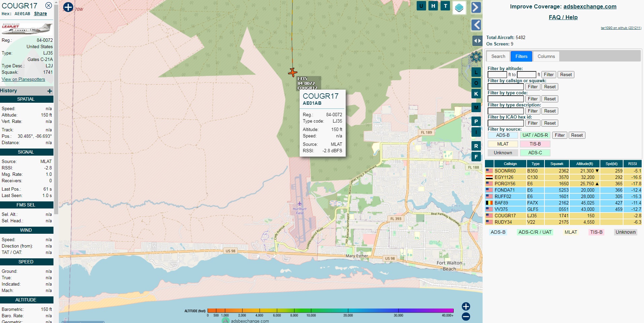Toggle the F map button
Screen dimensions: 644x323
pyautogui.click(x=476, y=157)
